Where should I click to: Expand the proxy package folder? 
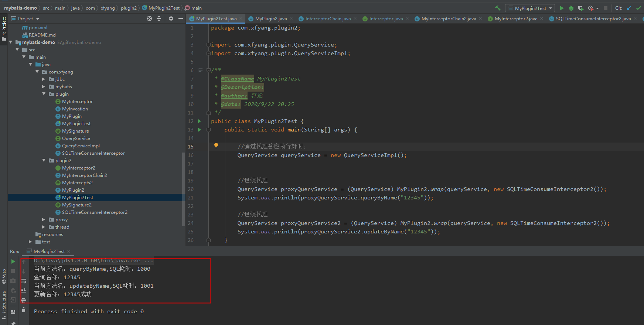[44, 220]
